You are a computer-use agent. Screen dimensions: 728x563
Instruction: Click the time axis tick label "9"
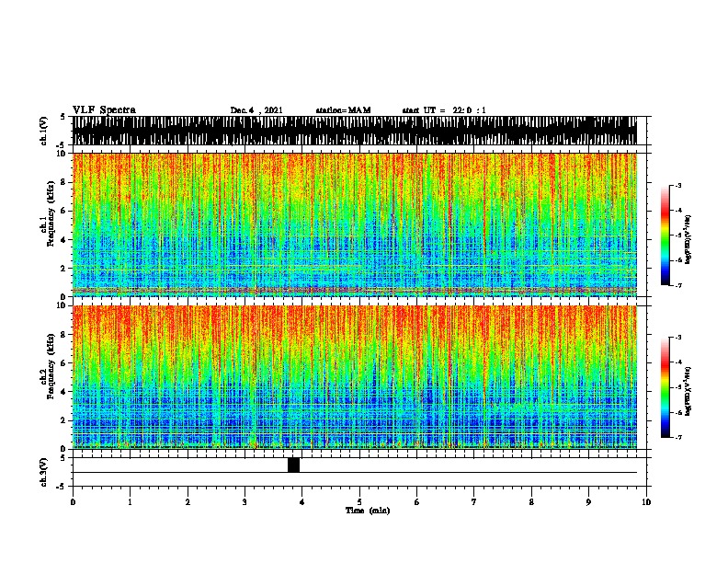coord(588,501)
